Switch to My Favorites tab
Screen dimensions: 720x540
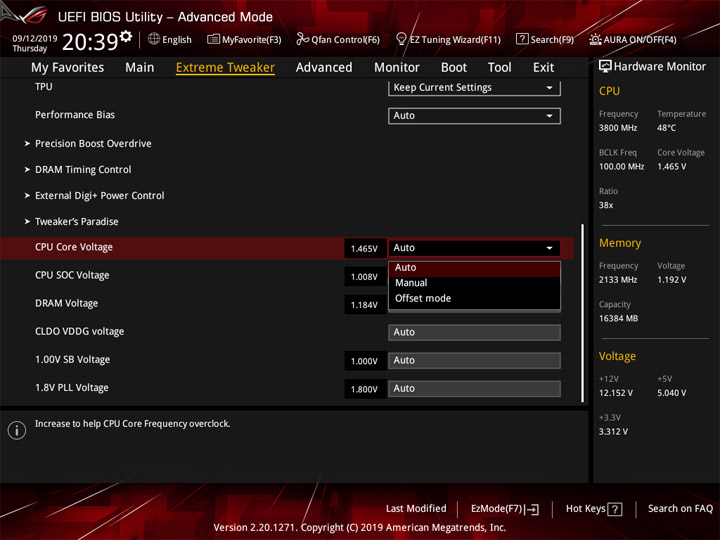click(68, 68)
